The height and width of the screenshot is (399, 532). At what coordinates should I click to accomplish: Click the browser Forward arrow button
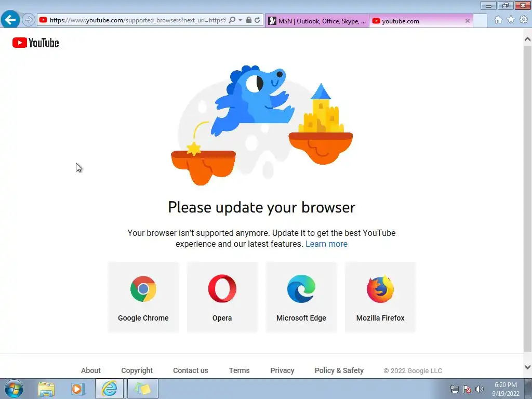coord(29,20)
